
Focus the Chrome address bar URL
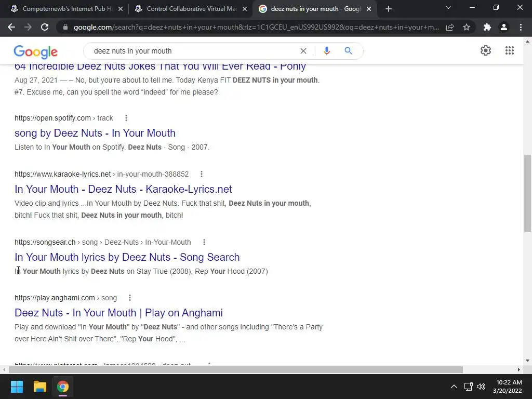256,27
